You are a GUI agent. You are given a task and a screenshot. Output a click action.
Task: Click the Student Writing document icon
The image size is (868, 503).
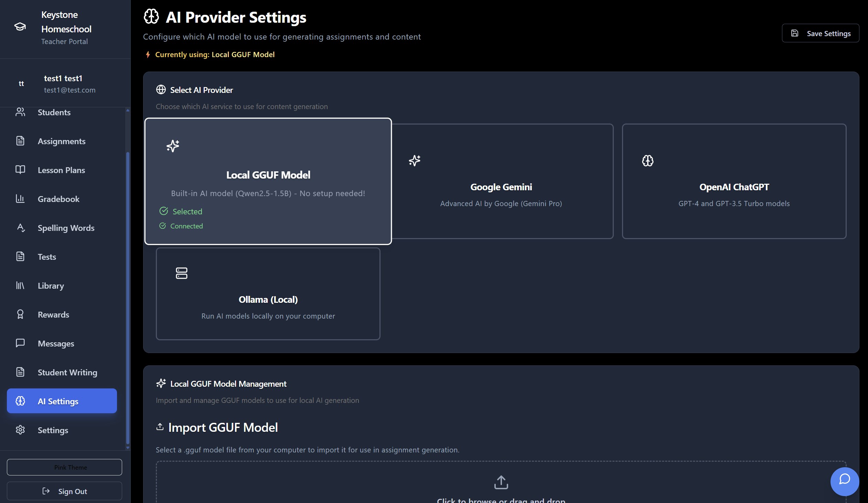click(x=20, y=372)
